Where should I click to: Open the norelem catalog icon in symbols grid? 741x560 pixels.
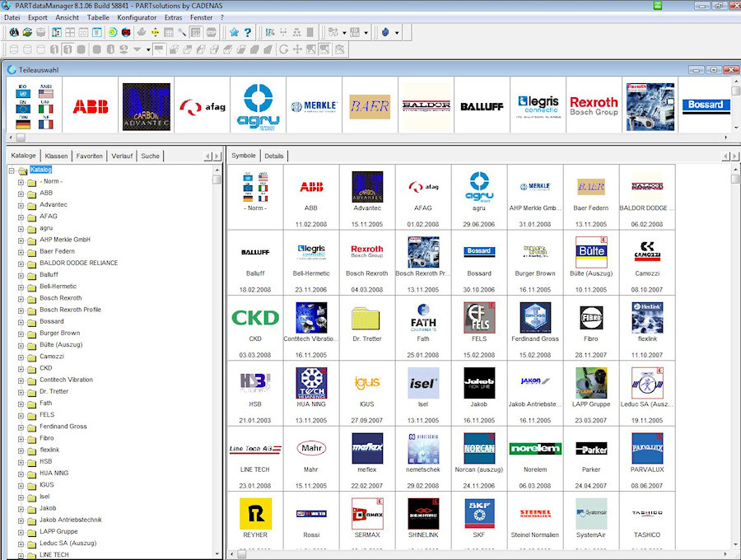[535, 449]
